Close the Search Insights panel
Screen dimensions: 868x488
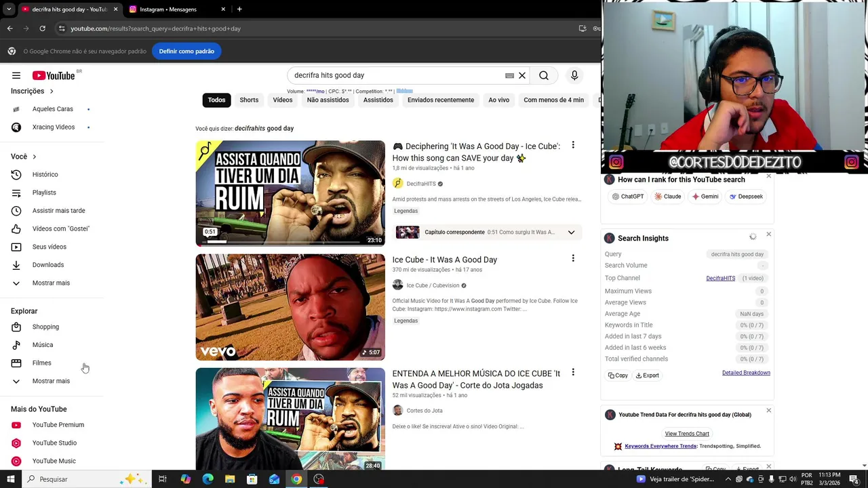[768, 235]
